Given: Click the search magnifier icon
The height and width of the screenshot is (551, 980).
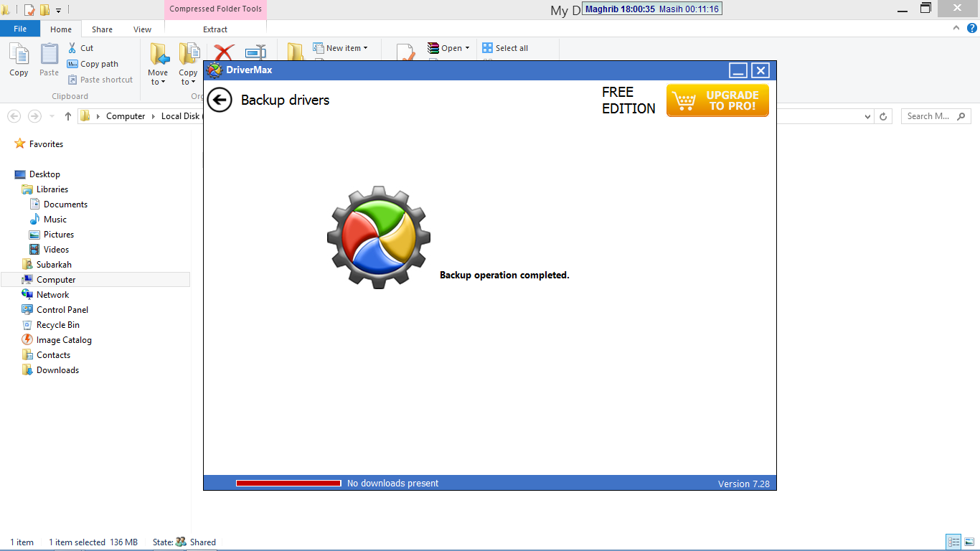Looking at the screenshot, I should tap(962, 116).
